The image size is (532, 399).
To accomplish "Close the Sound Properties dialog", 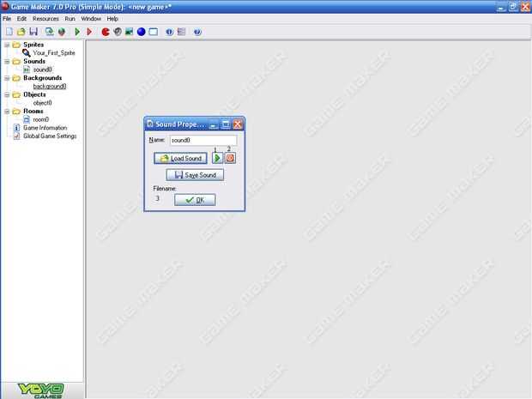I will coord(238,124).
